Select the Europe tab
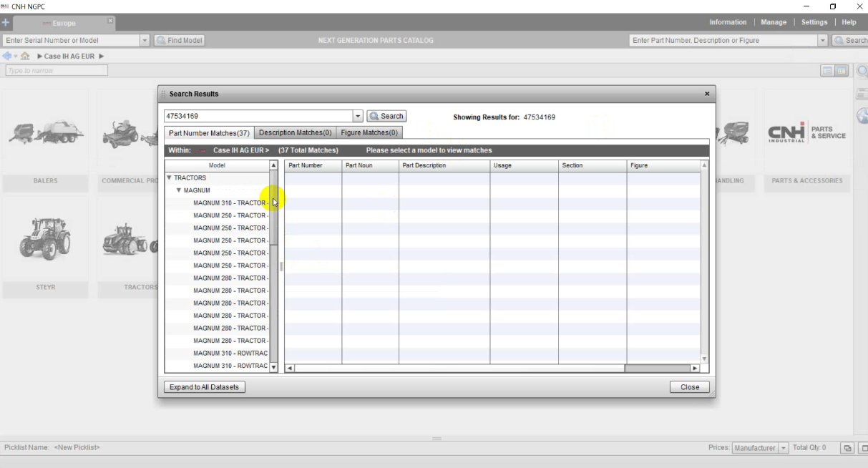This screenshot has width=868, height=468. 64,23
